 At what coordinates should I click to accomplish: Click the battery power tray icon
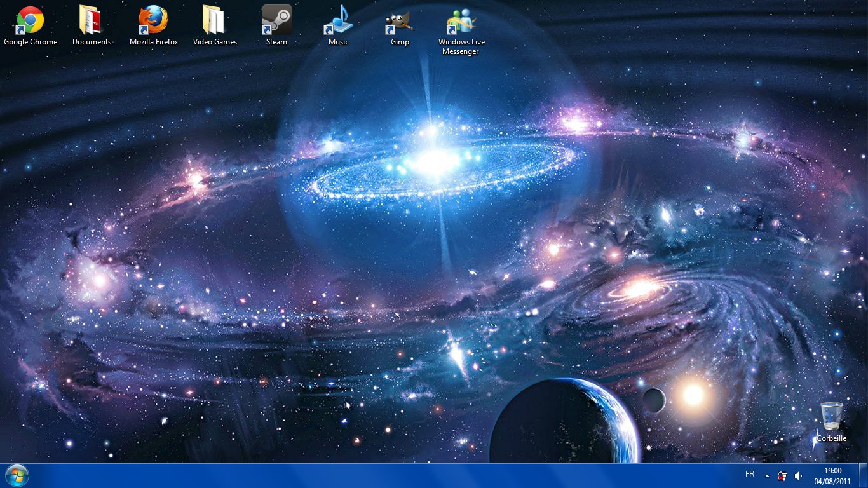[x=782, y=476]
